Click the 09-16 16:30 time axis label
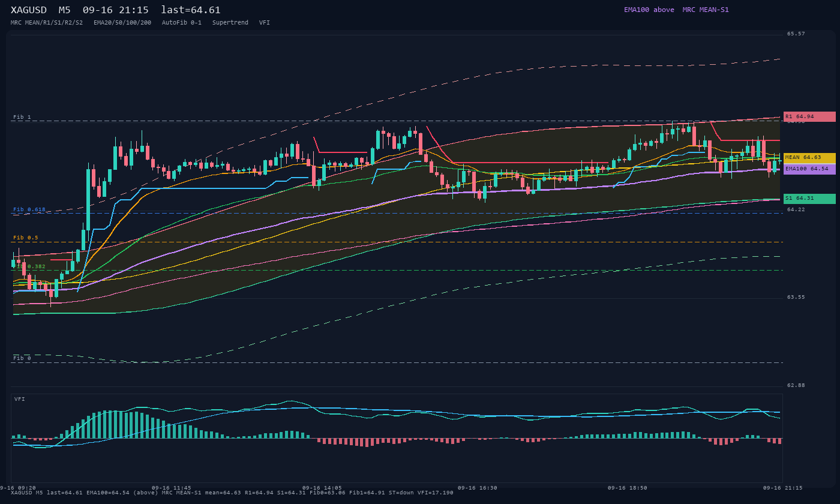 tap(478, 488)
